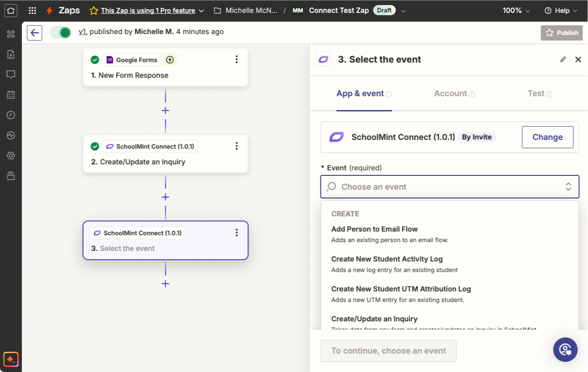Screen dimensions: 588x372
Task: Open step 2 Create/Update Inquiry options menu
Action: (237, 146)
